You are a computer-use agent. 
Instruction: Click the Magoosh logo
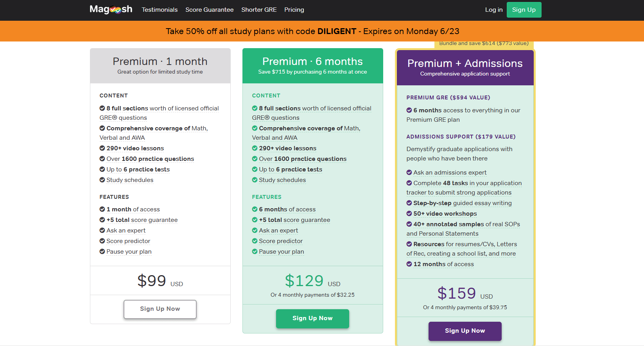(111, 9)
